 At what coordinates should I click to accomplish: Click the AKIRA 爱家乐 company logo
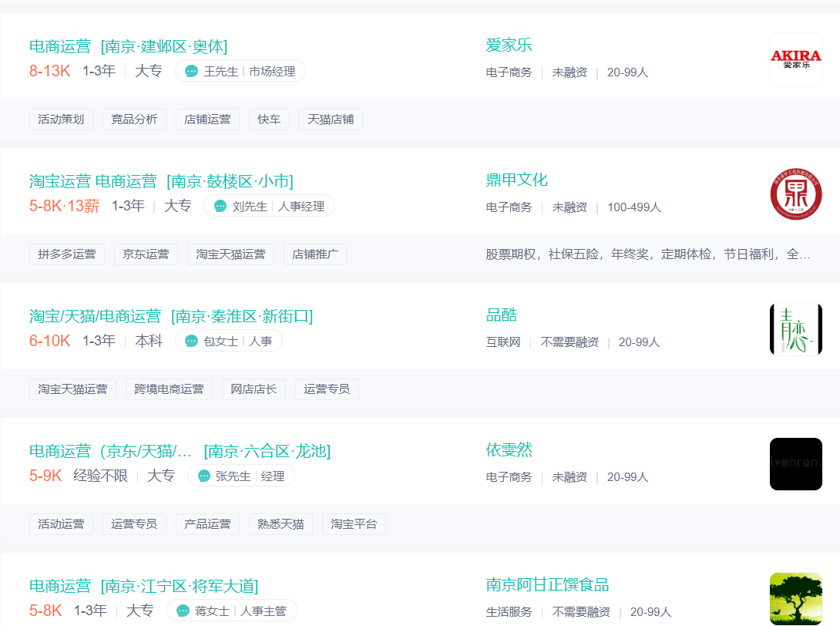click(795, 59)
